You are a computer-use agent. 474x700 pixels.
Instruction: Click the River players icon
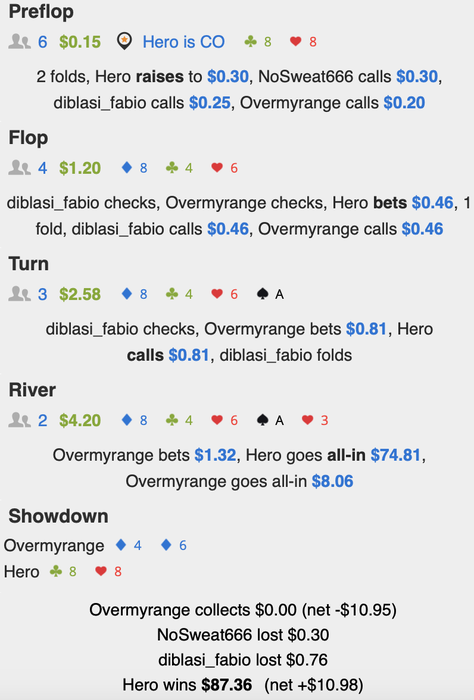coord(19,421)
